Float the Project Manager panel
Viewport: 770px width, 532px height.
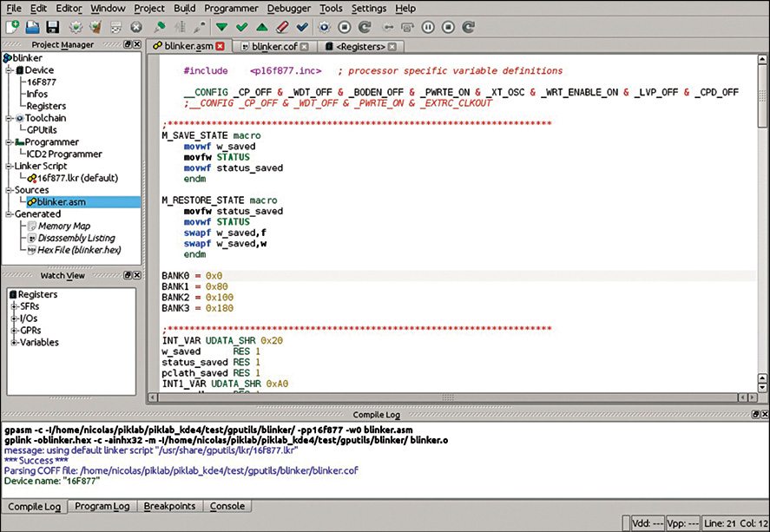(x=128, y=44)
